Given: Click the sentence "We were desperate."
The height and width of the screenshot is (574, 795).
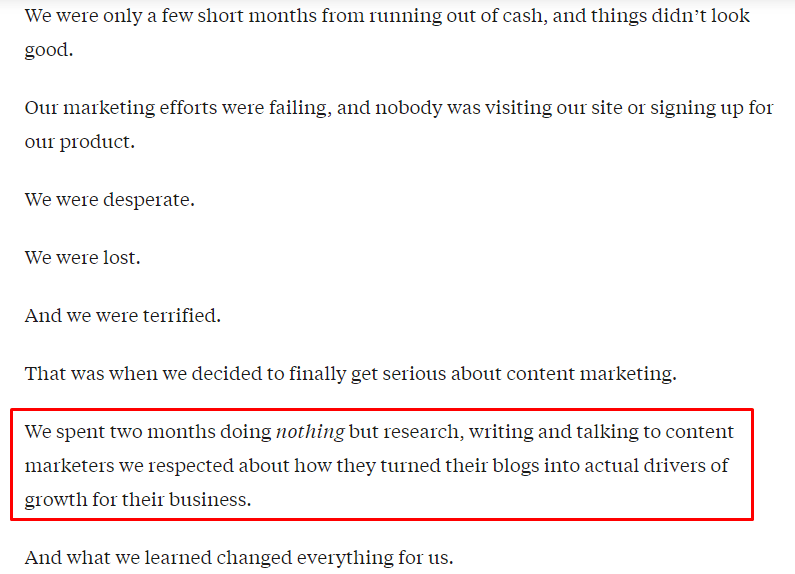Looking at the screenshot, I should (110, 200).
